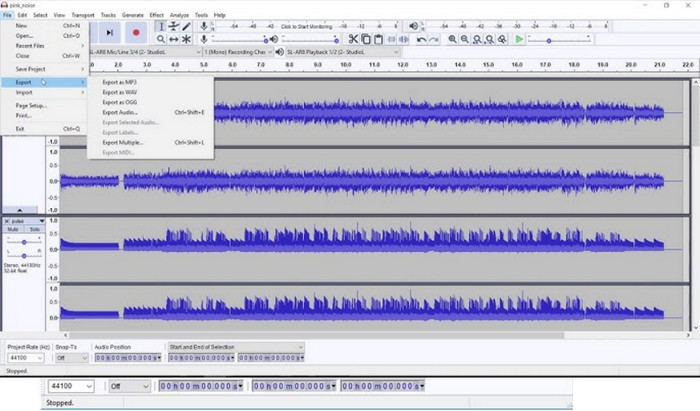
Task: Click the Audio Position time field
Action: (x=127, y=357)
